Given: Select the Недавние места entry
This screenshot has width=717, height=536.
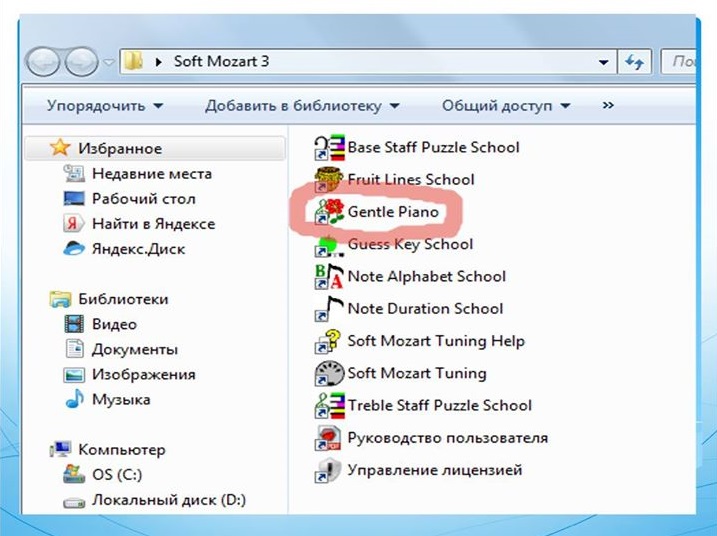Looking at the screenshot, I should [152, 173].
